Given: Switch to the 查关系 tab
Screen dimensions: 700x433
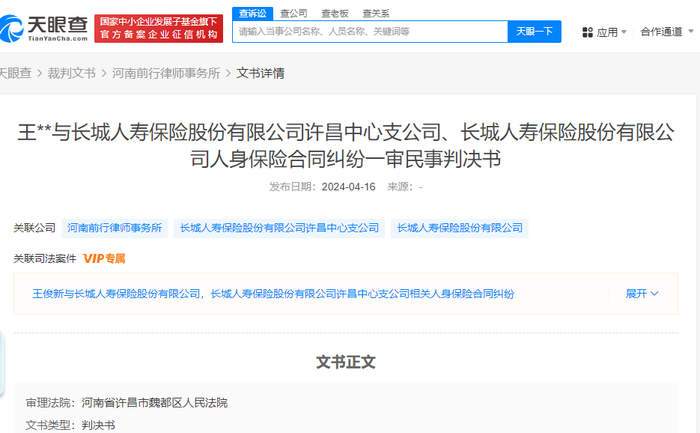Looking at the screenshot, I should coord(376,13).
